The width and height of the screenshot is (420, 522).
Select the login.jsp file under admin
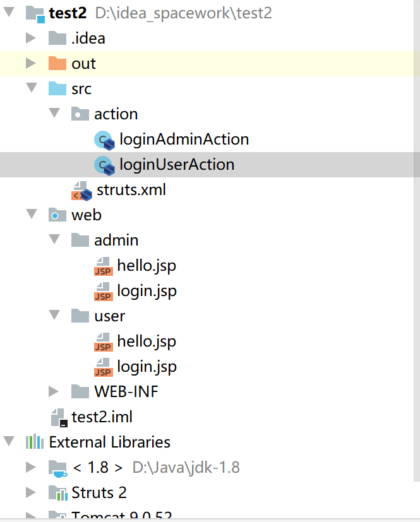coord(143,290)
